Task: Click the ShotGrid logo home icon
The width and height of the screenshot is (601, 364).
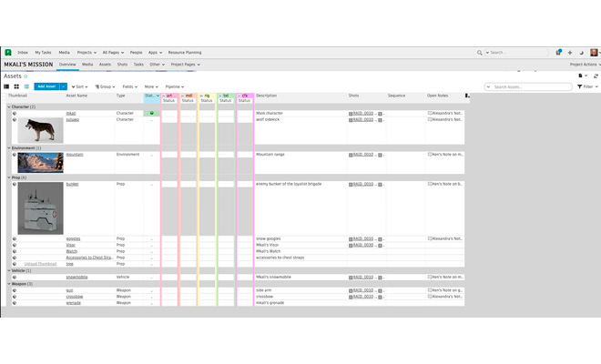Action: tap(8, 53)
